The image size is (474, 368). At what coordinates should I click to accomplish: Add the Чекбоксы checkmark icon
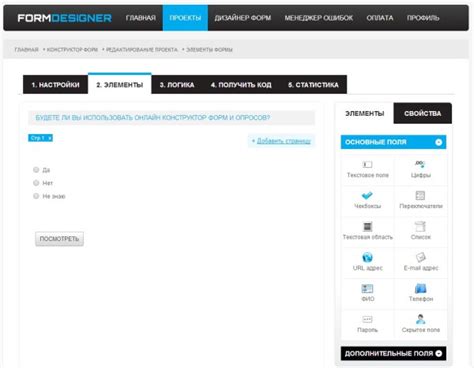pos(367,195)
